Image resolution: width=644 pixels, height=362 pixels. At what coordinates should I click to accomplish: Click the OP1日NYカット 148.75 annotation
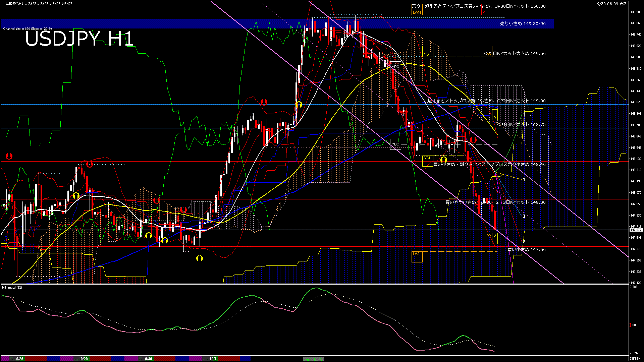coord(521,125)
